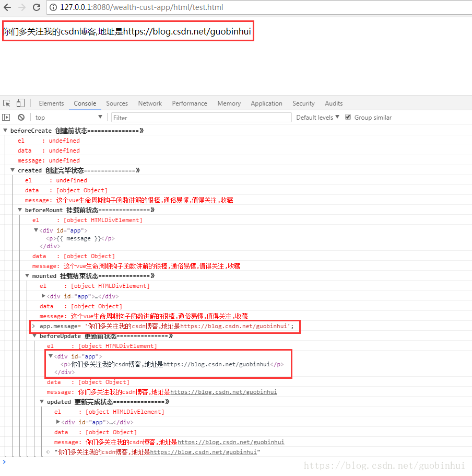Click 'el : [object HTMLDivElement]' under updated

click(x=109, y=412)
